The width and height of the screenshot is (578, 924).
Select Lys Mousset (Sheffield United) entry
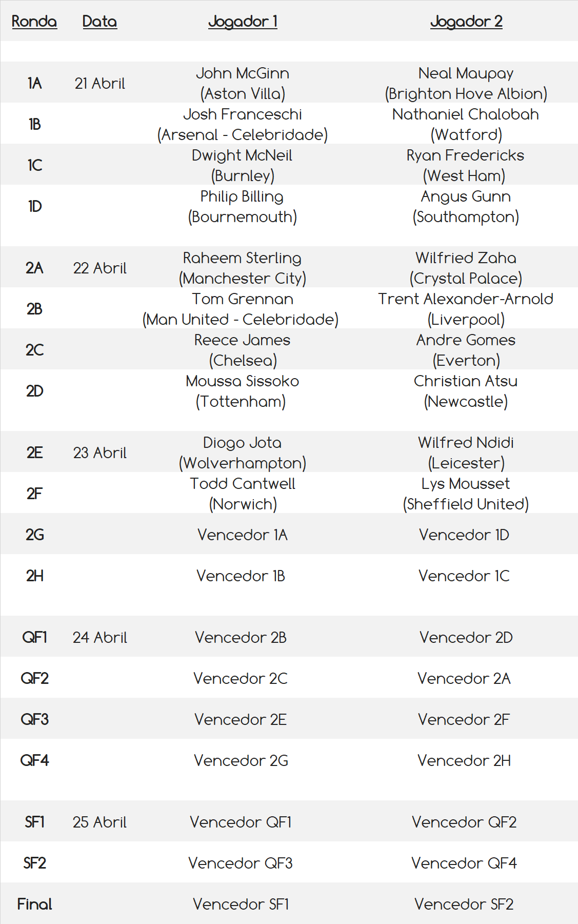(x=466, y=494)
